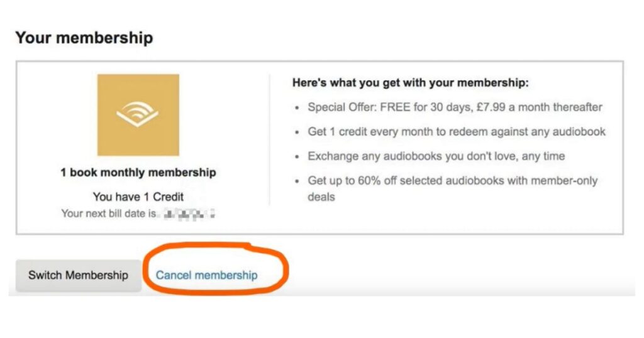Select the "Exchange any audiobooks" benefit line

tap(436, 156)
